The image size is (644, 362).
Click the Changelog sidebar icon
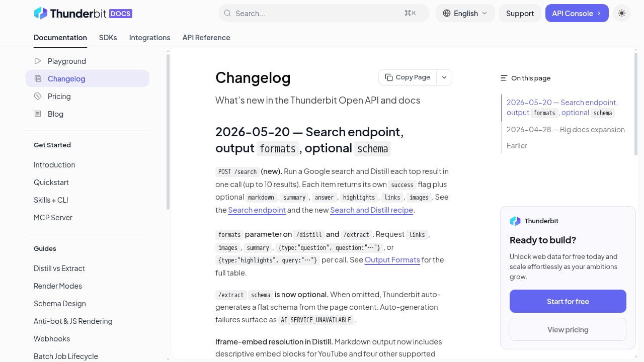coord(37,78)
